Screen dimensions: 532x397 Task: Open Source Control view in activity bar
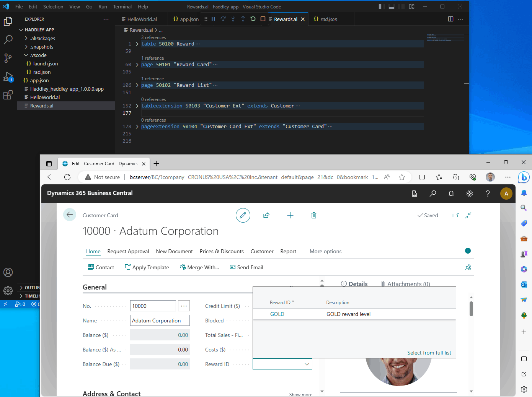[x=8, y=58]
